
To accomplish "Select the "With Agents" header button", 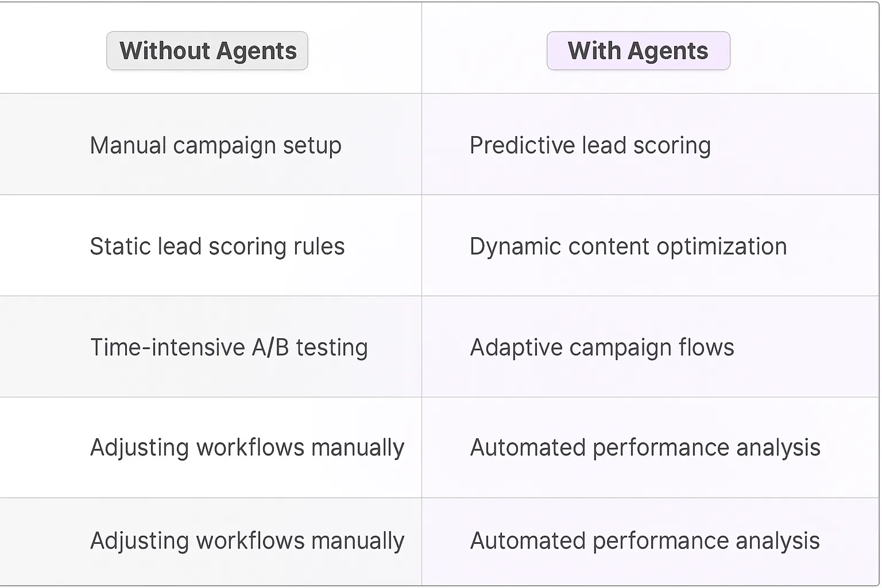I will (x=638, y=51).
